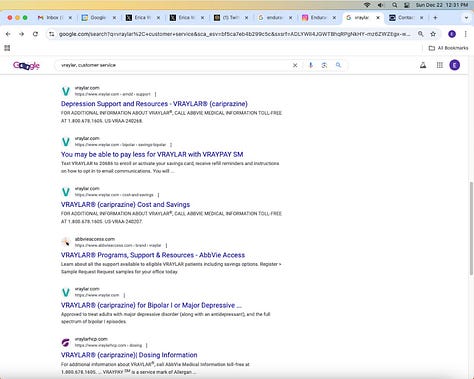Open Search Labs flask icon
The height and width of the screenshot is (379, 474).
[x=423, y=65]
